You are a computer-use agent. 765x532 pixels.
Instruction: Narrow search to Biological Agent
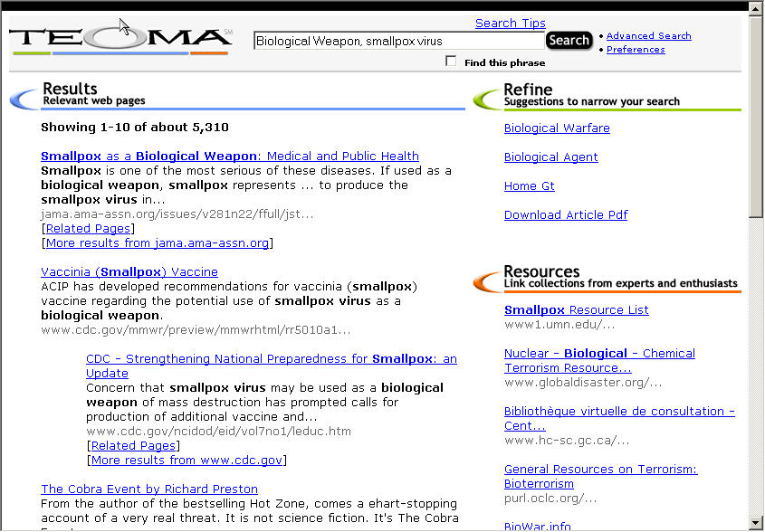[550, 157]
